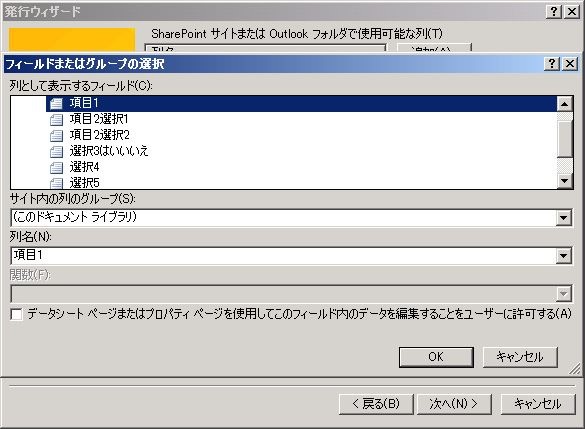The height and width of the screenshot is (429, 585).
Task: Click the field list scrollbar down arrow
Action: pyautogui.click(x=564, y=181)
